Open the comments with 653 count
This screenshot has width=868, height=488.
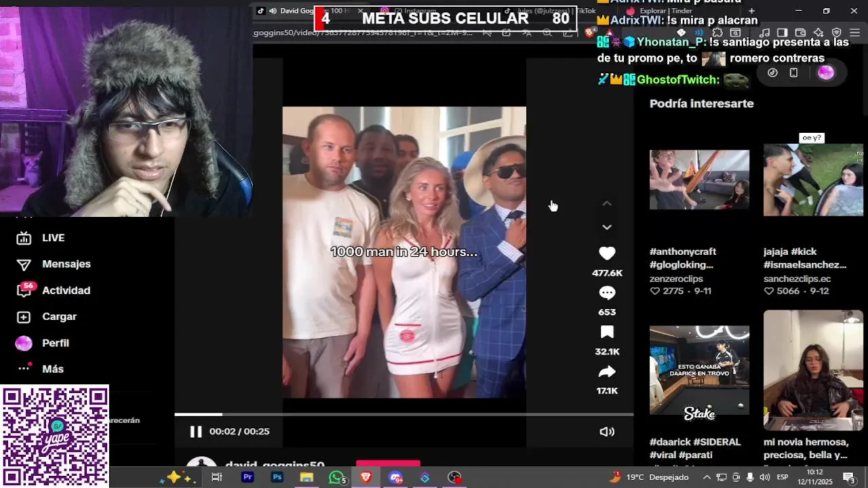[607, 293]
